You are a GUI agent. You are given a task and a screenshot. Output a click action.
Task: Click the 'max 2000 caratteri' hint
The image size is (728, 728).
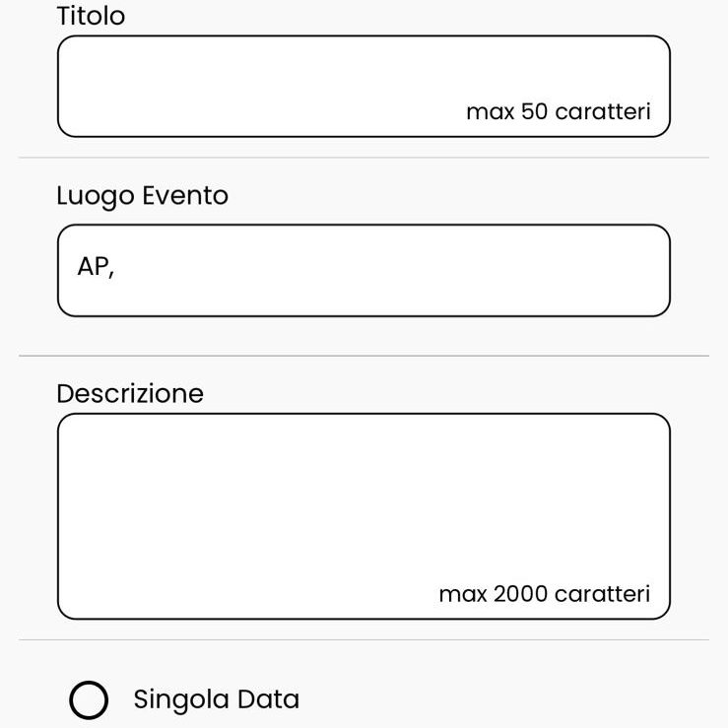pyautogui.click(x=545, y=594)
